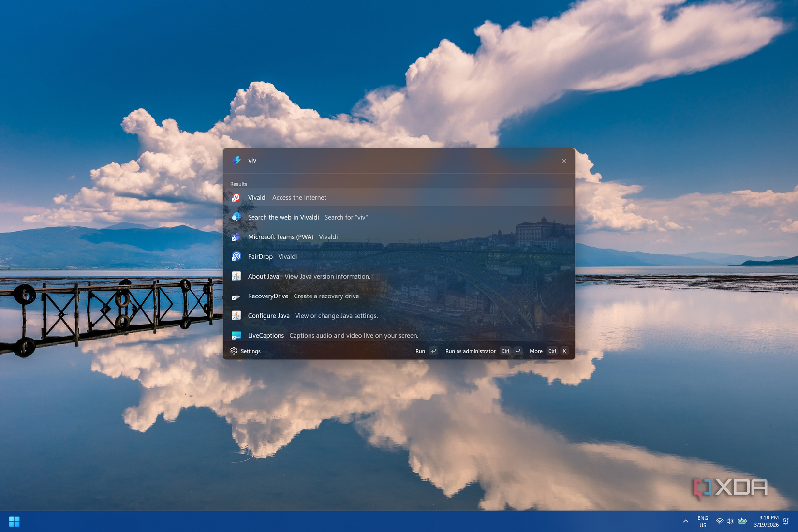Click the Configure Java icon
The image size is (798, 532).
236,315
